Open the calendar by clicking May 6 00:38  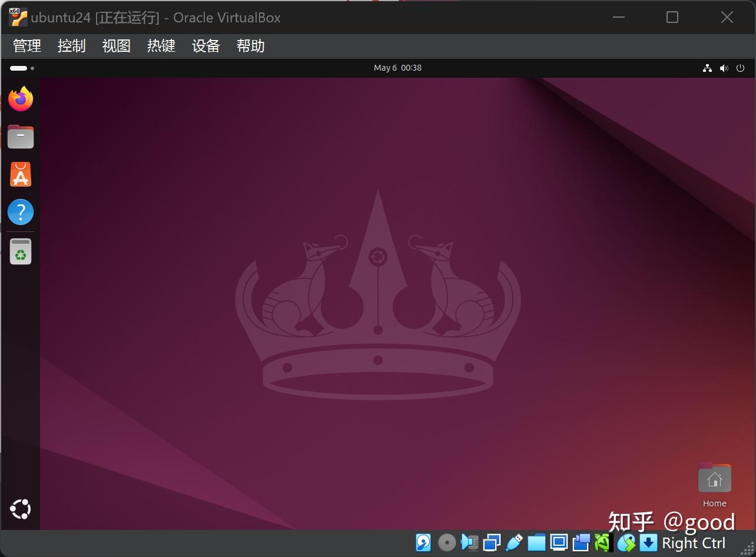pos(398,68)
